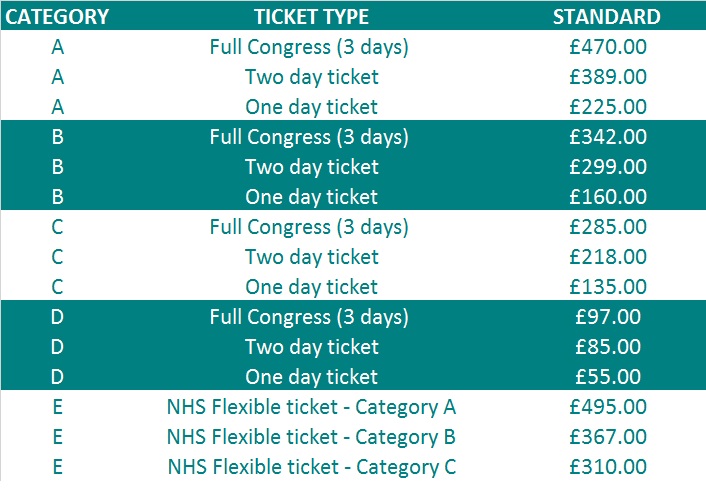Click the £97.00 price cell
The height and width of the screenshot is (501, 706).
pyautogui.click(x=608, y=317)
